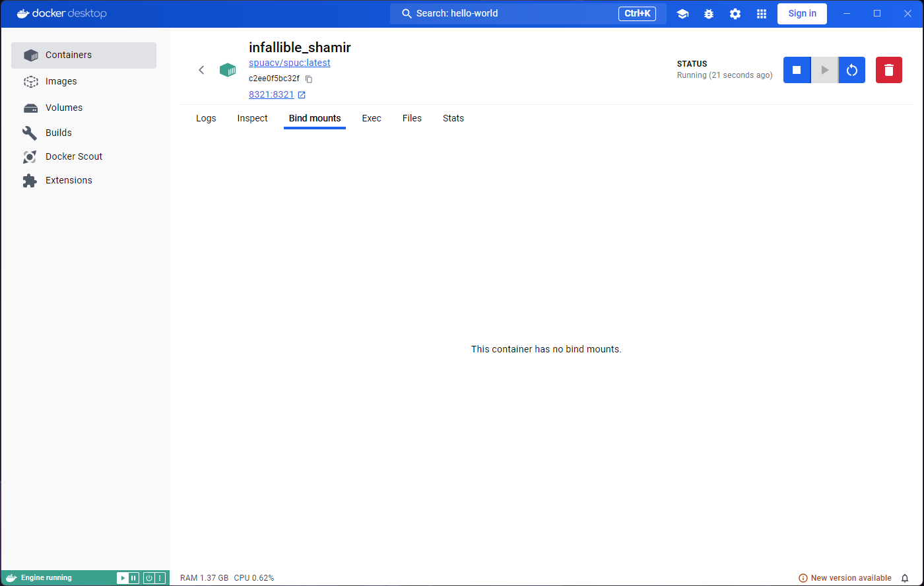This screenshot has height=586, width=924.
Task: Click the engine power quit icon
Action: (149, 578)
